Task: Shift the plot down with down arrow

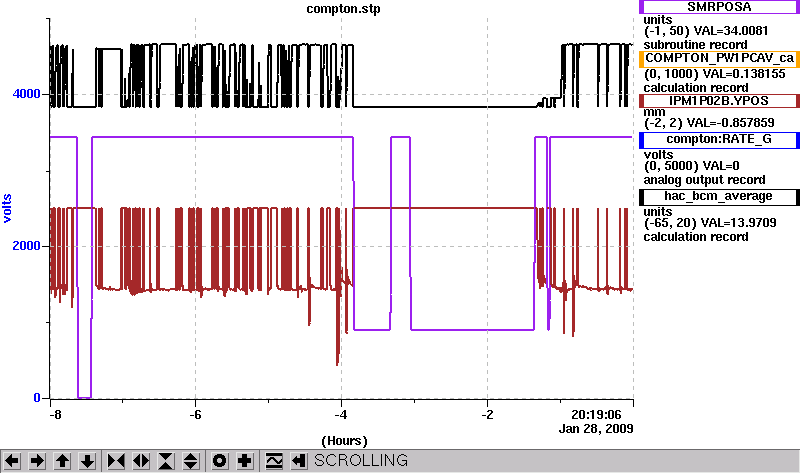Action: (87, 461)
